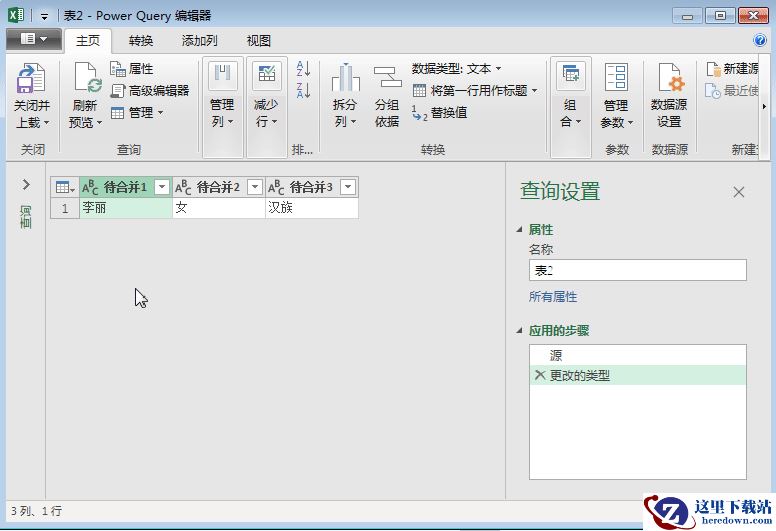Click the help question mark icon
Screen dimensions: 776x531
pyautogui.click(x=760, y=40)
